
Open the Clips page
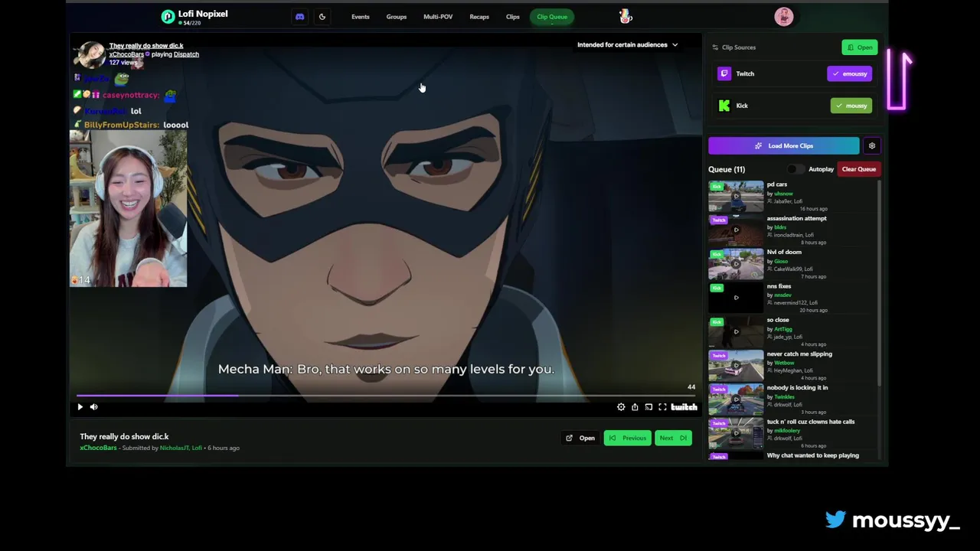(x=513, y=17)
